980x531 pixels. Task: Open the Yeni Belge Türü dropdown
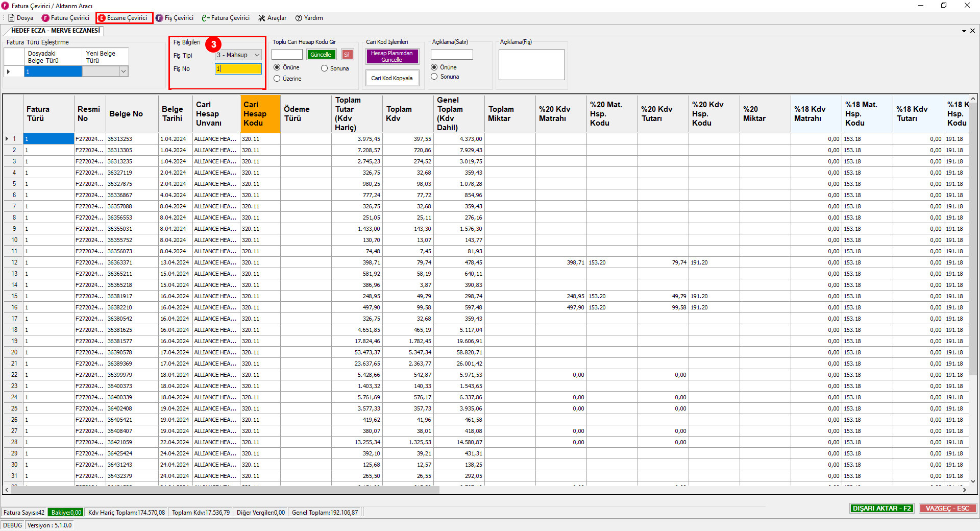pos(123,72)
